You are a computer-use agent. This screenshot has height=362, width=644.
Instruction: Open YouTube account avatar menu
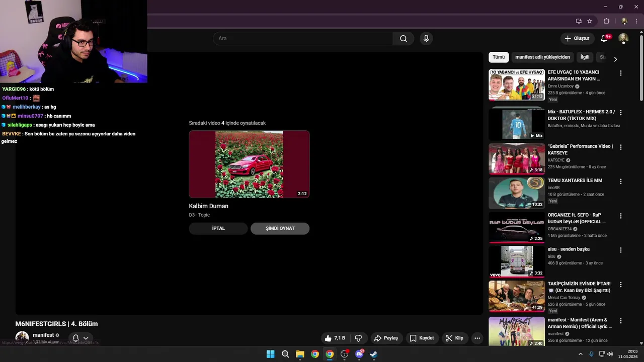pyautogui.click(x=623, y=39)
